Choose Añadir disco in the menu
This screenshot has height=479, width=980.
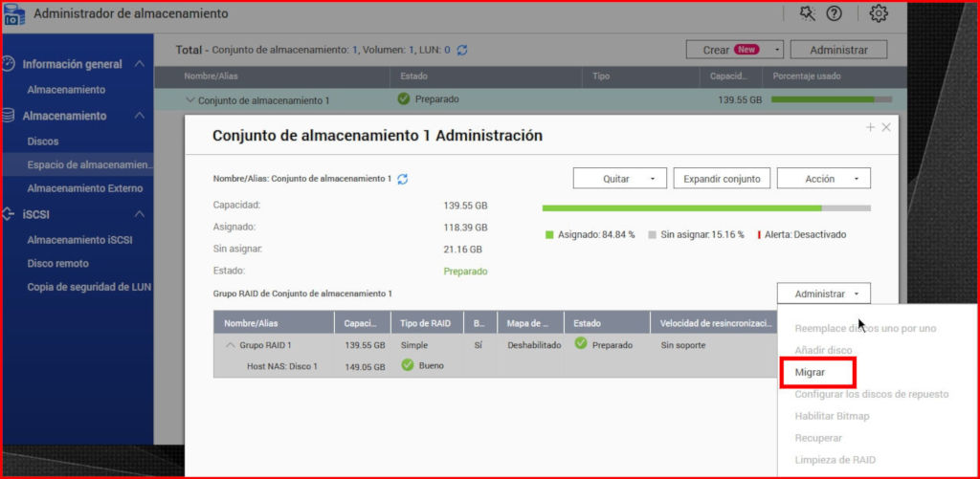coord(823,350)
